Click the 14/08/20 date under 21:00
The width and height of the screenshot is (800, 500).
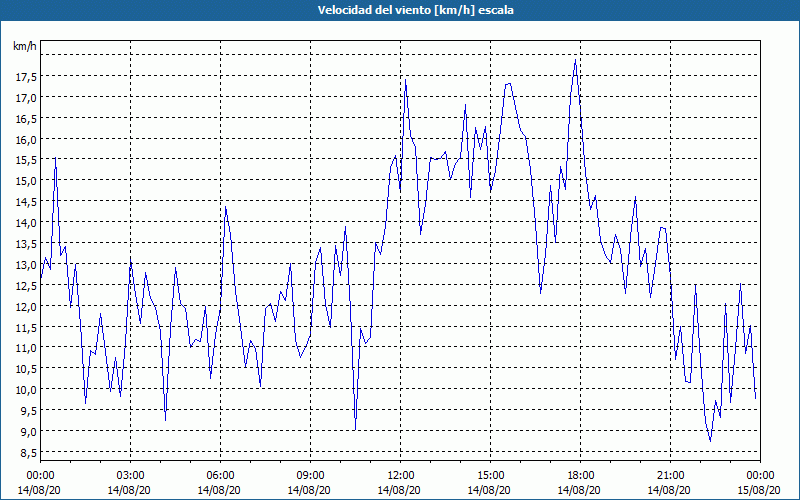tap(669, 490)
